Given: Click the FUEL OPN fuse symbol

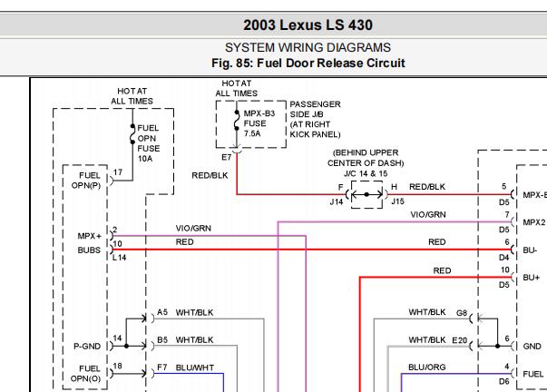Looking at the screenshot, I should coord(132,134).
